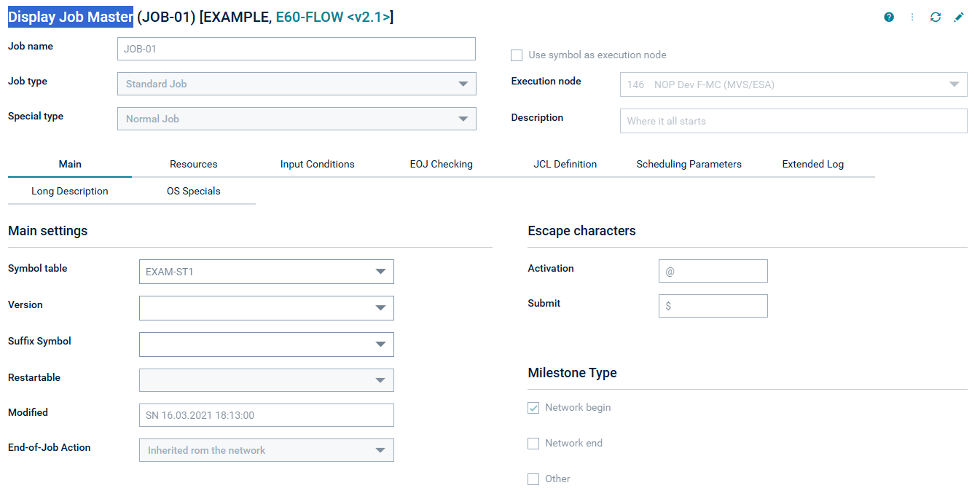The image size is (980, 488).
Task: Click the Modified timestamp field
Action: point(267,415)
